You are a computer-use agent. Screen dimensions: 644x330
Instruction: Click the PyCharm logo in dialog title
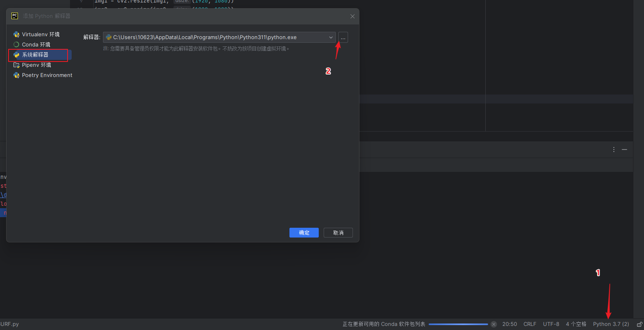click(x=15, y=16)
